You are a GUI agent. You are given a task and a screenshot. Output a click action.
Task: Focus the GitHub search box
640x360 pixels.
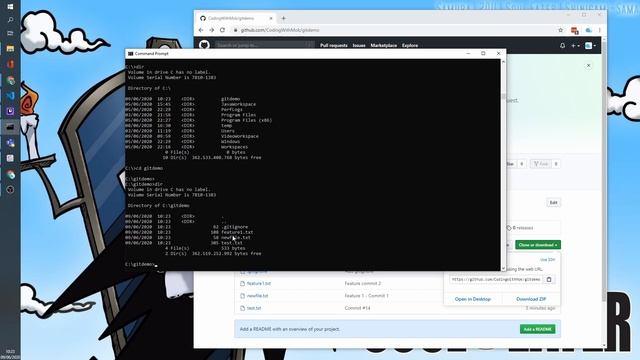coord(264,45)
